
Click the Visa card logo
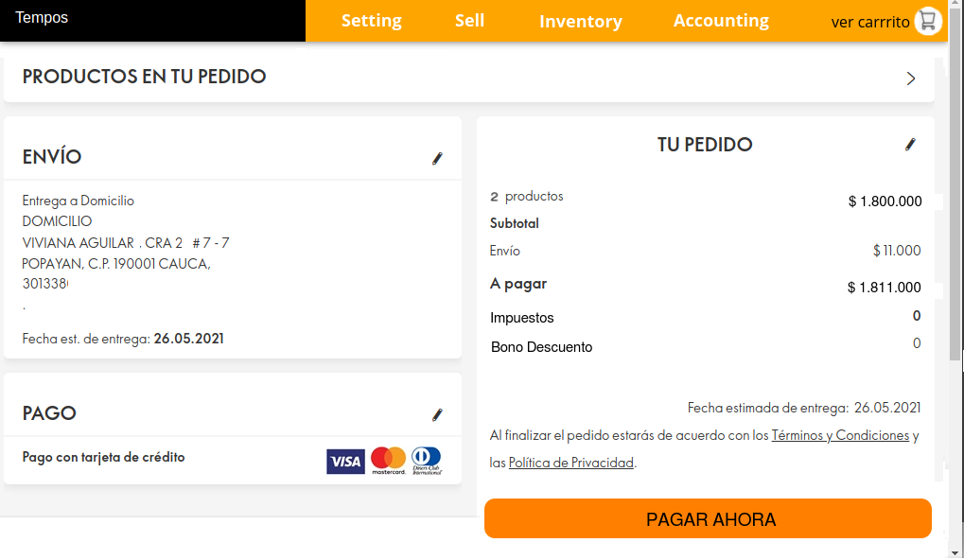(x=345, y=461)
